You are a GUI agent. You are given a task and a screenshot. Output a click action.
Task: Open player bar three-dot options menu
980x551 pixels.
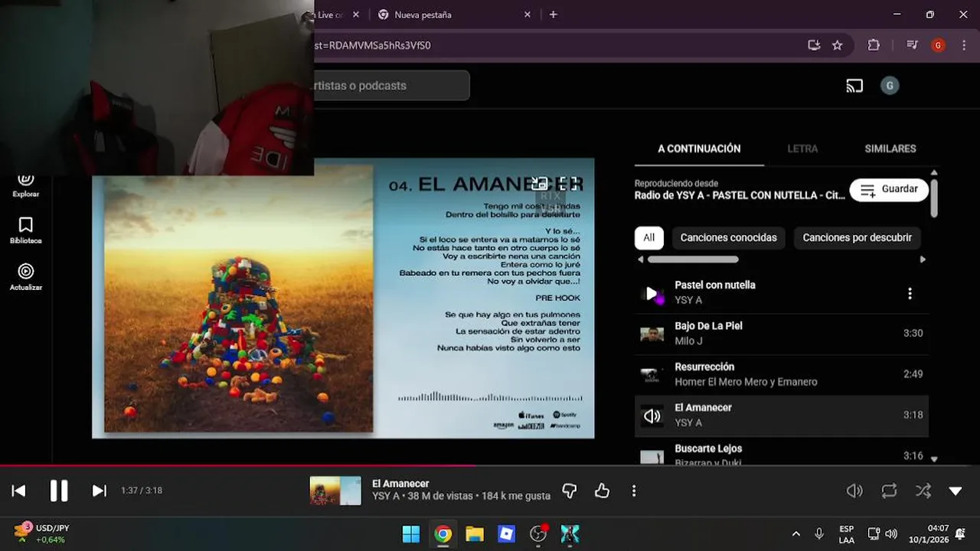point(633,491)
